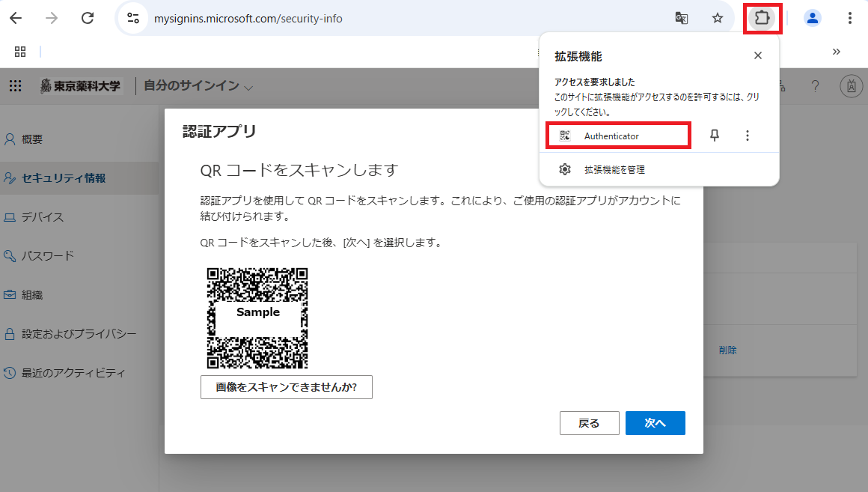Screen dimensions: 868x492
Task: Open the browser profile icon
Action: pyautogui.click(x=813, y=17)
